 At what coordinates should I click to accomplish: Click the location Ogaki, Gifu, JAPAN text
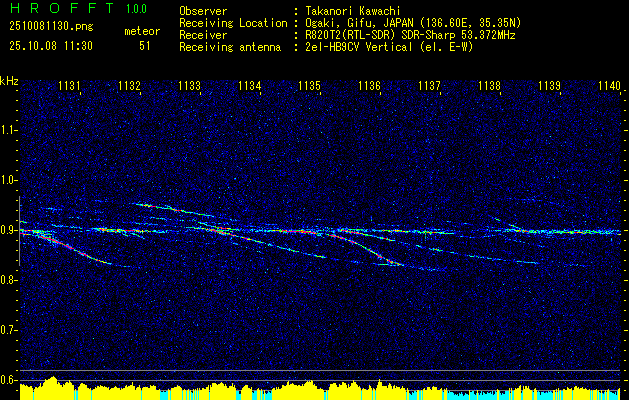(x=413, y=23)
